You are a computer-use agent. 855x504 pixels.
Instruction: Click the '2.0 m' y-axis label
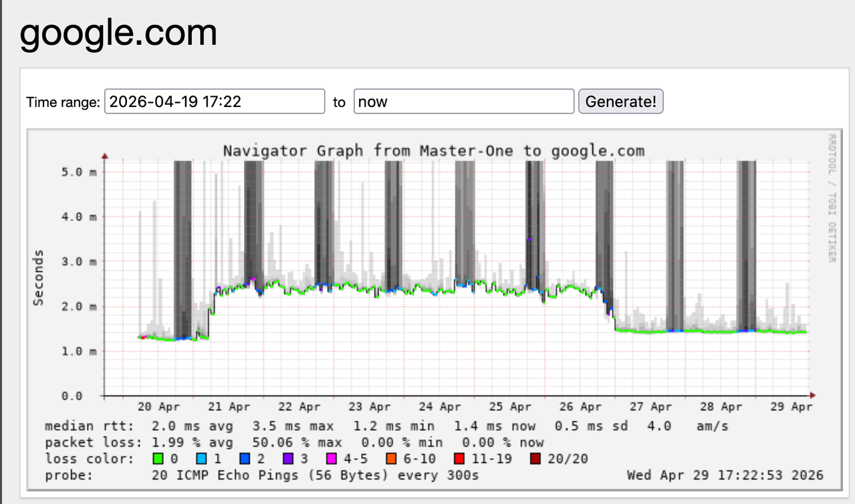point(78,306)
